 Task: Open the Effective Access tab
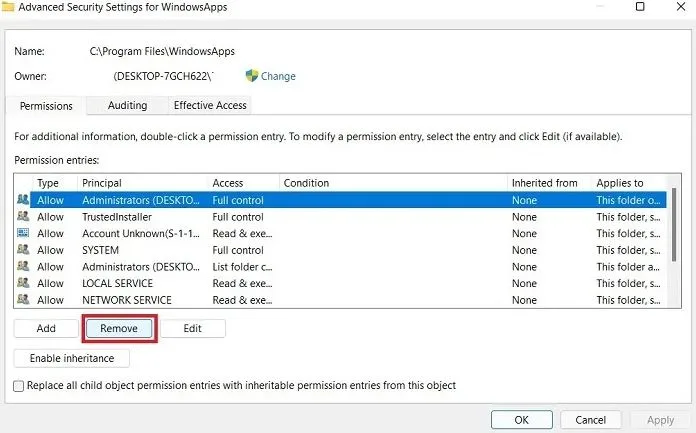(210, 105)
